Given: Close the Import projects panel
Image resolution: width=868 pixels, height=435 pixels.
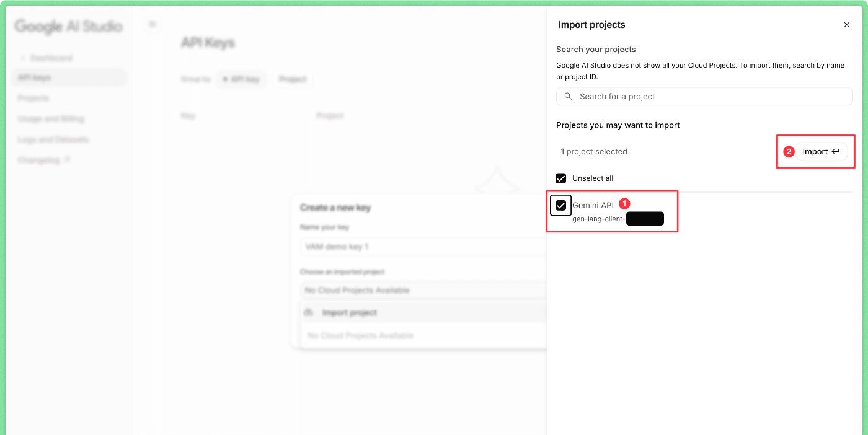Looking at the screenshot, I should tap(846, 24).
